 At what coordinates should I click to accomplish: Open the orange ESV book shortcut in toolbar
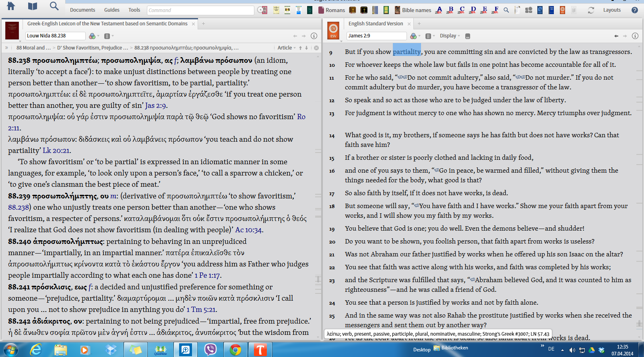pos(562,10)
